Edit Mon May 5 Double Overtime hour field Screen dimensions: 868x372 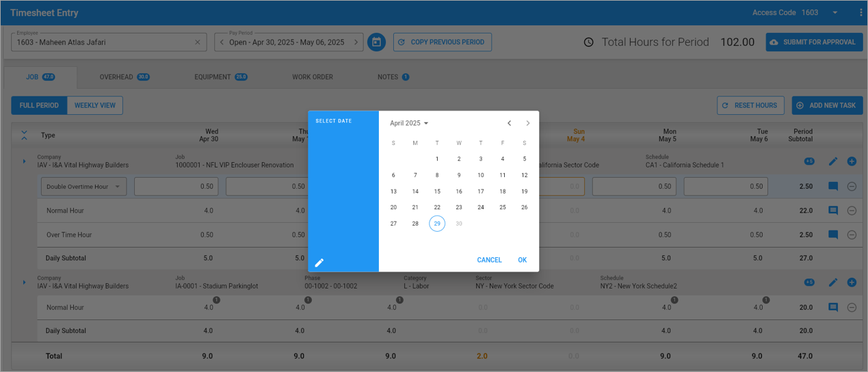(x=634, y=187)
